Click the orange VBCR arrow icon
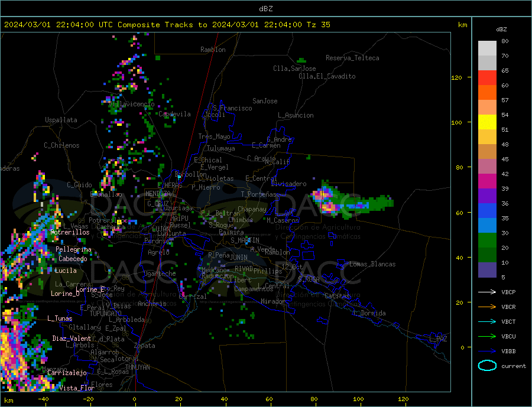This screenshot has width=532, height=407. (x=487, y=307)
